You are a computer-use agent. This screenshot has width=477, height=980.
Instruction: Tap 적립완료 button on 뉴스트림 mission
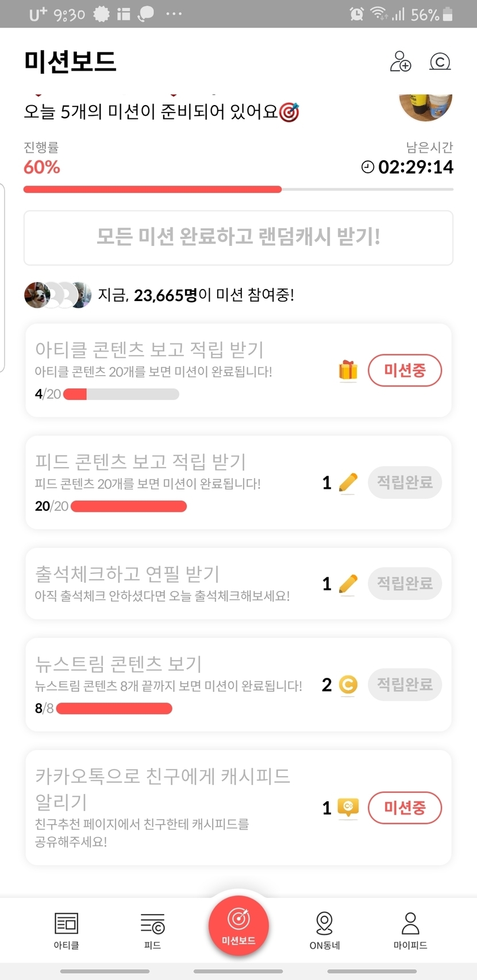point(405,685)
